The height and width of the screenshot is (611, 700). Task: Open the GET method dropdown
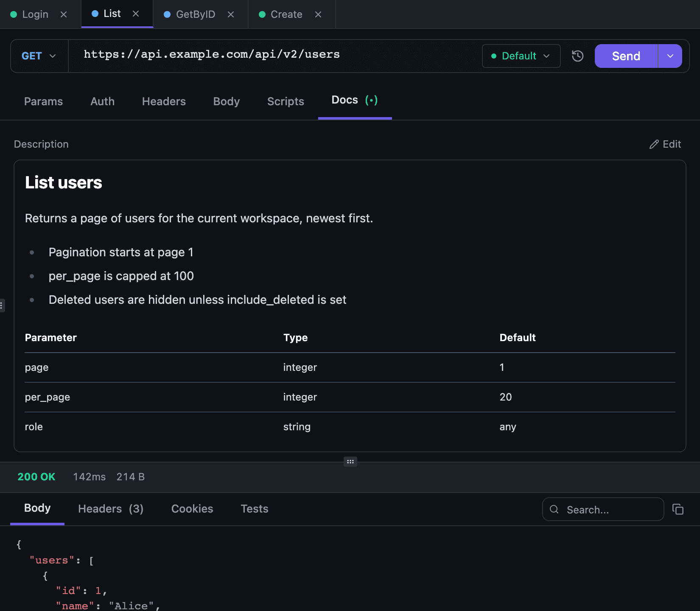(x=39, y=56)
